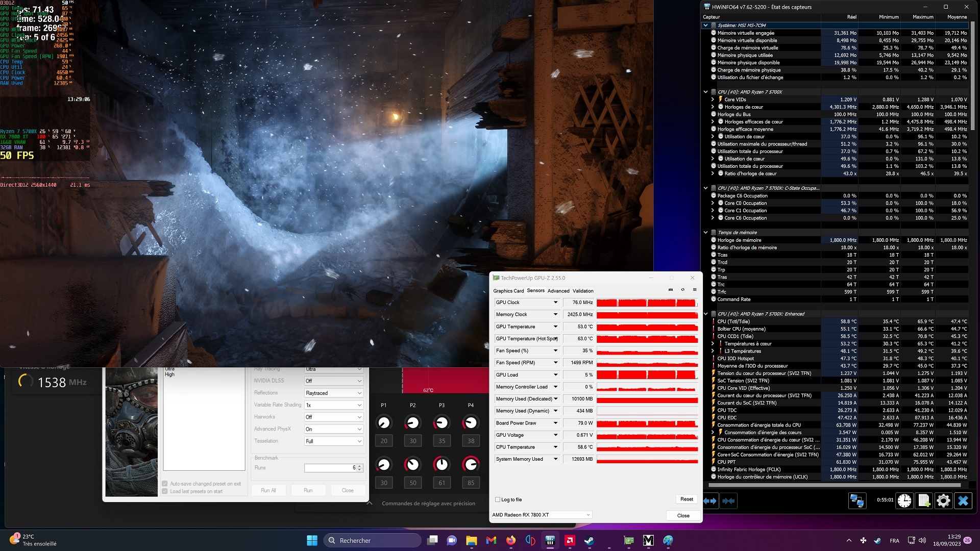The image size is (980, 551).
Task: Open the video chat app on taskbar
Action: (x=452, y=540)
